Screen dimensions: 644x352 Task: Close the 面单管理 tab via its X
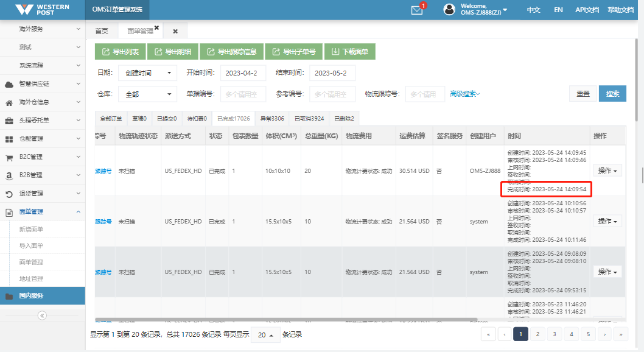[156, 28]
